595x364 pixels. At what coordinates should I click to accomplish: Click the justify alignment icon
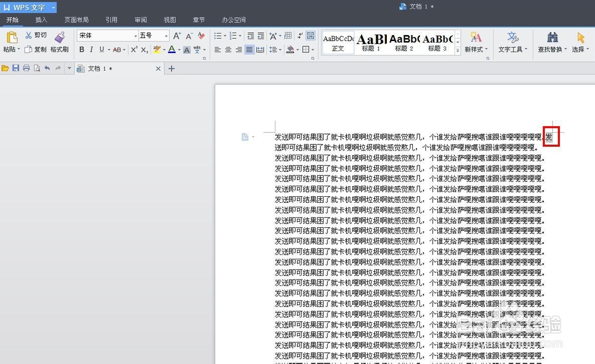click(x=249, y=50)
